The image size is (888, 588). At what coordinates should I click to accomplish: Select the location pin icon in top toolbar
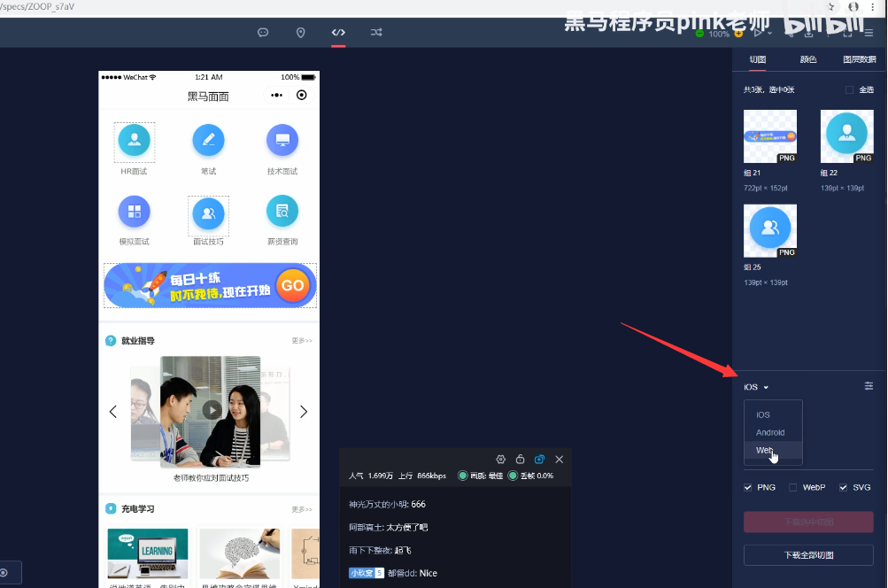[x=301, y=32]
